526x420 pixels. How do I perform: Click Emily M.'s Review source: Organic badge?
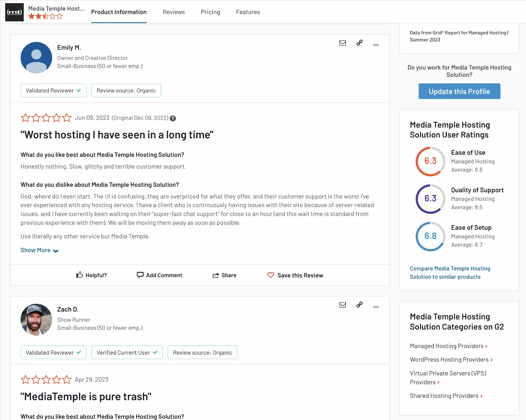(126, 90)
